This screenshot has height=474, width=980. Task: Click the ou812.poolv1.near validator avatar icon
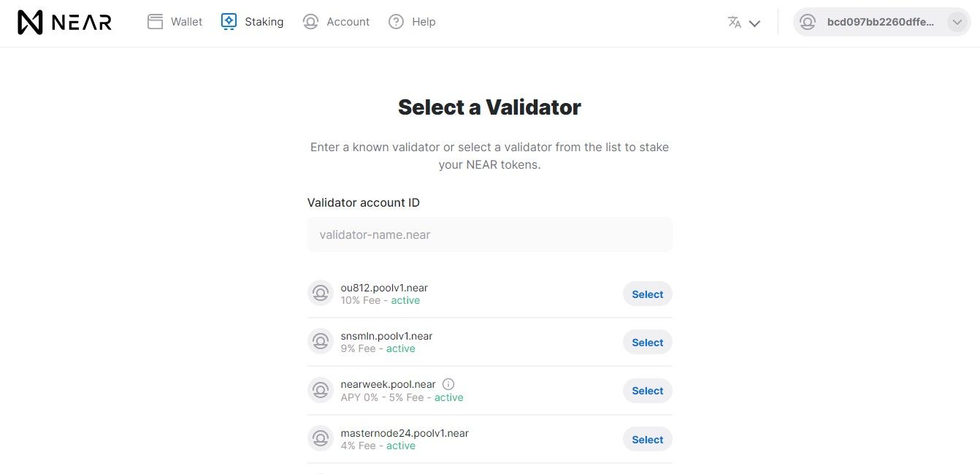(320, 294)
